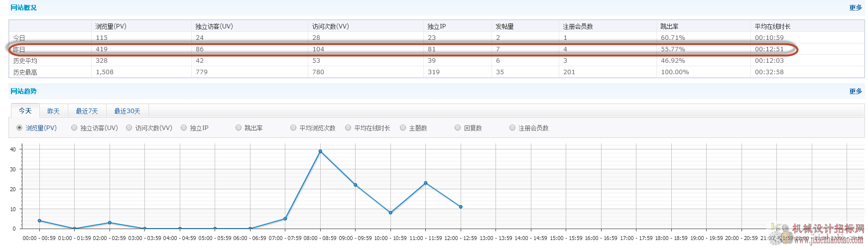Select the 独立访客(UV) radio button
This screenshot has width=868, height=250.
click(74, 128)
